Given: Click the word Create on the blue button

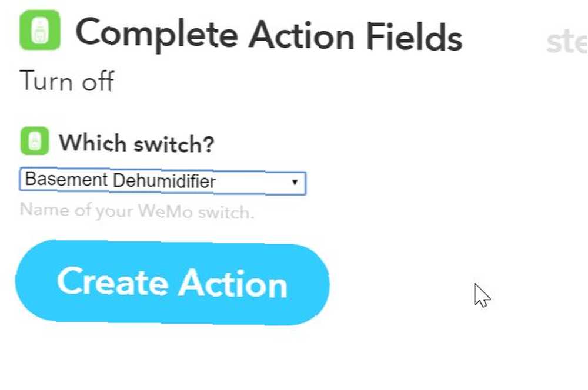Looking at the screenshot, I should (x=112, y=282).
